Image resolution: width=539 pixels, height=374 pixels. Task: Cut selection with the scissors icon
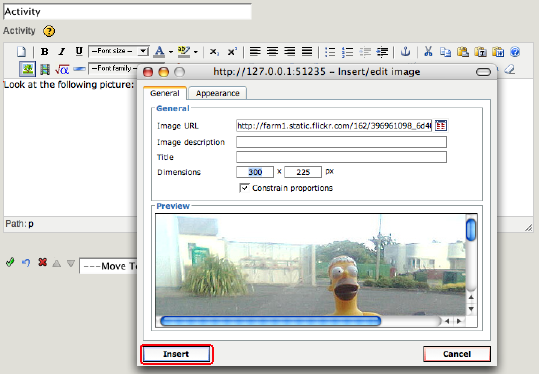[x=428, y=52]
